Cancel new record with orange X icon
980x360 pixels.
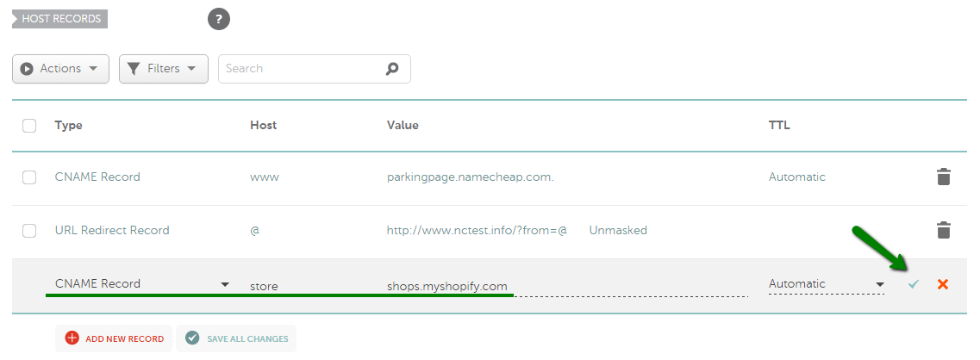pyautogui.click(x=943, y=284)
